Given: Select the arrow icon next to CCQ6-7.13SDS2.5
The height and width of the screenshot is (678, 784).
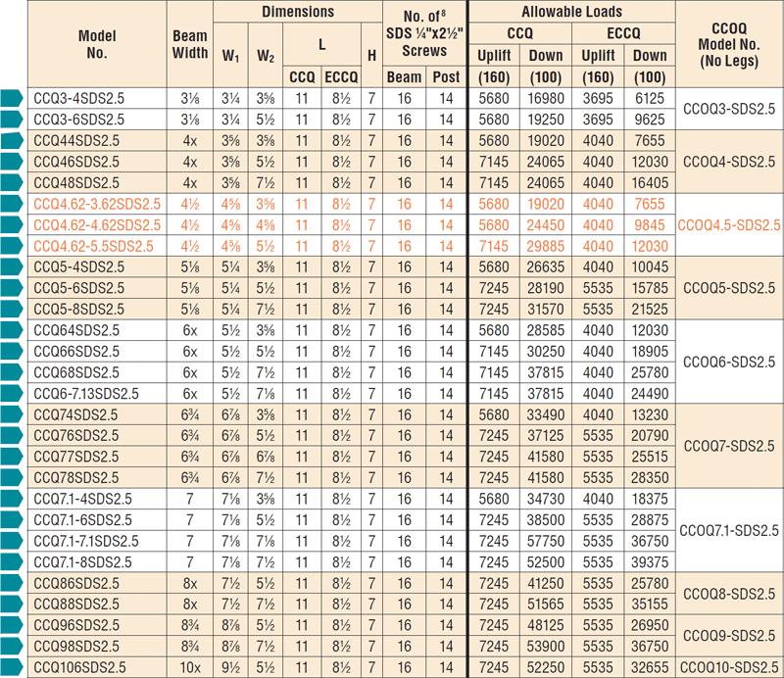Looking at the screenshot, I should [x=10, y=393].
